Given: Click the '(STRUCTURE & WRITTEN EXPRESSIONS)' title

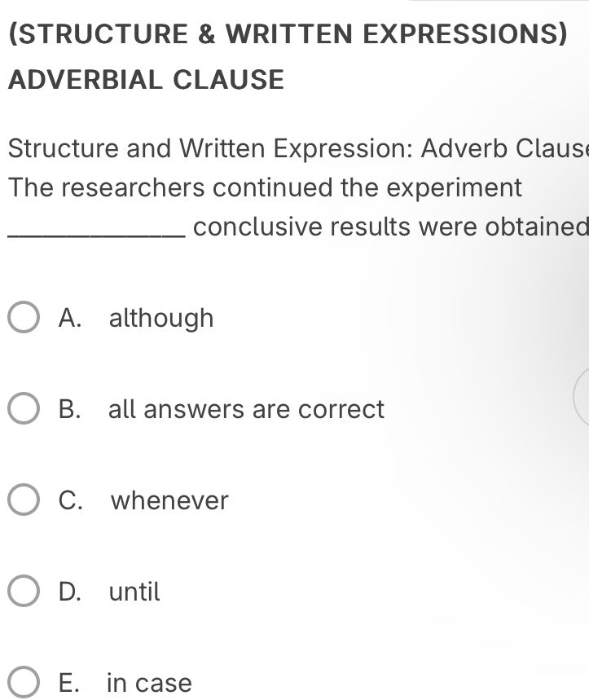Looking at the screenshot, I should [x=288, y=34].
